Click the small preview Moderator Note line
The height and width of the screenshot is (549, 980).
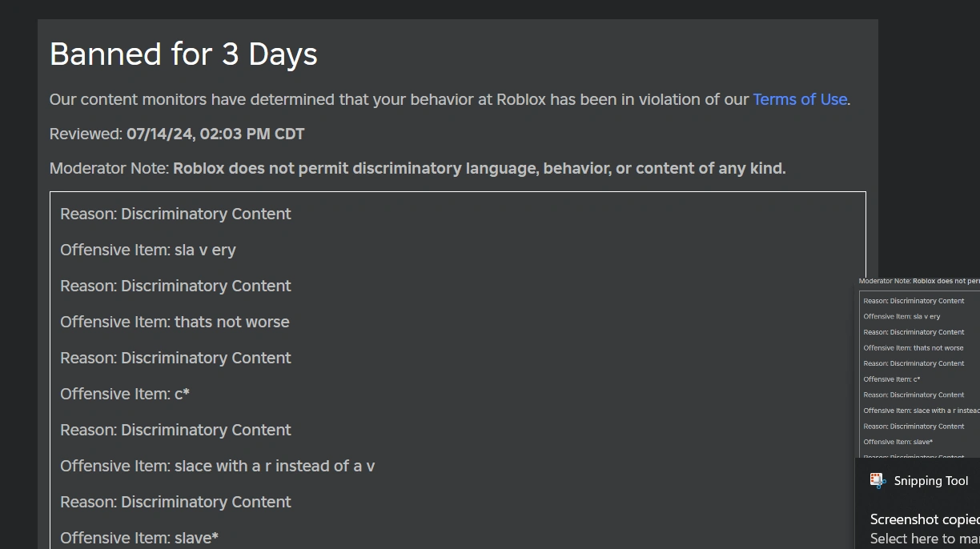[919, 281]
